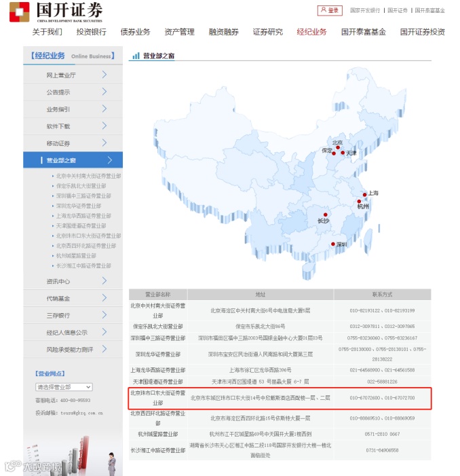
Task: Expand the 移动证券 chevron in sidebar
Action: tap(104, 143)
